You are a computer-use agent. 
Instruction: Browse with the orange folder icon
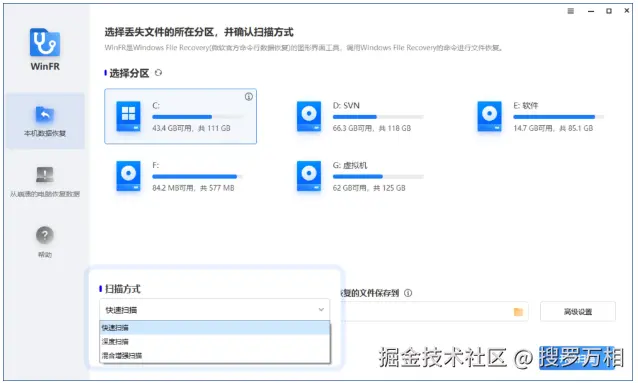pyautogui.click(x=518, y=312)
